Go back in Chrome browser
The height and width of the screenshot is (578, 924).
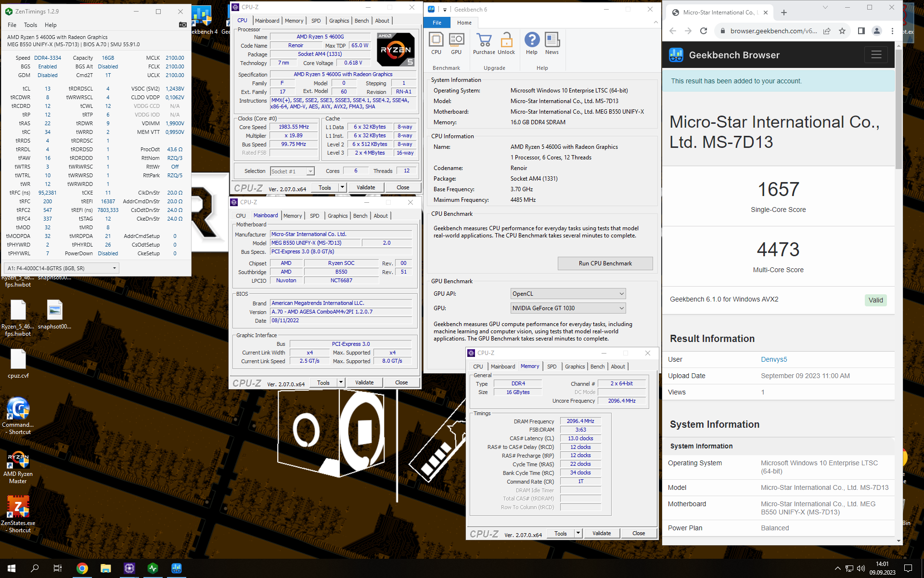tap(673, 31)
